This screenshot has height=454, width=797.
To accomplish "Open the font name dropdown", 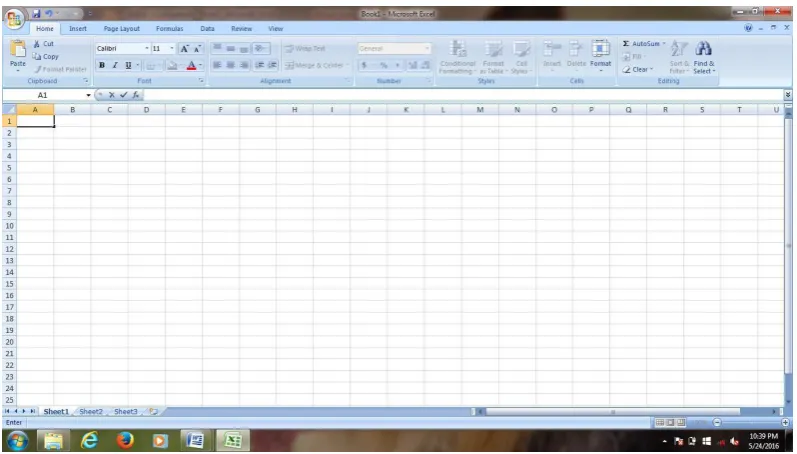I will coord(147,49).
